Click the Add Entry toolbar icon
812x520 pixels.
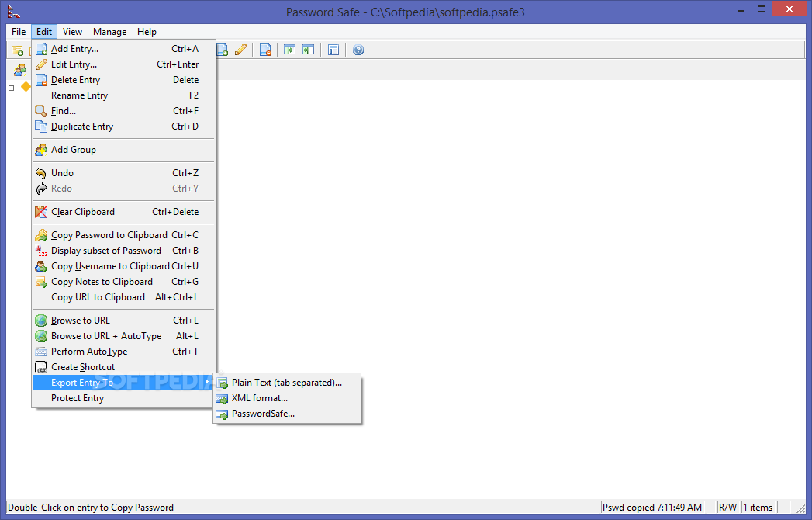tap(222, 50)
